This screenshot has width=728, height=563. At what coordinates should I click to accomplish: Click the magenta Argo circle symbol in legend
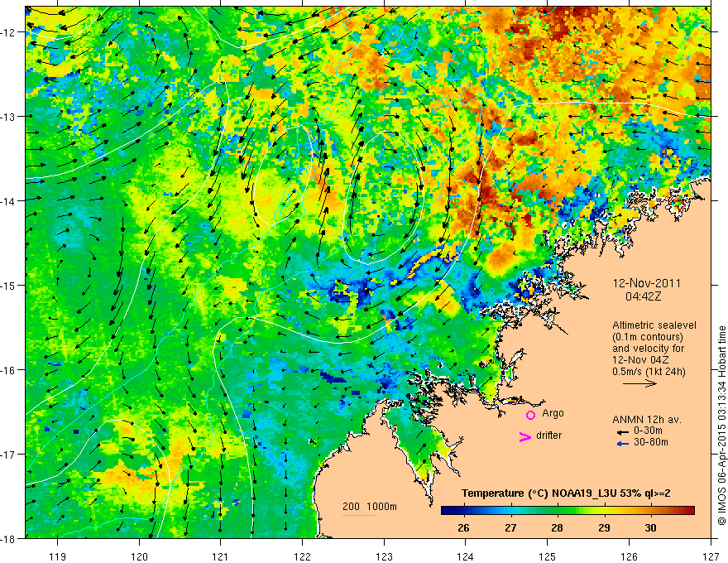(x=530, y=415)
